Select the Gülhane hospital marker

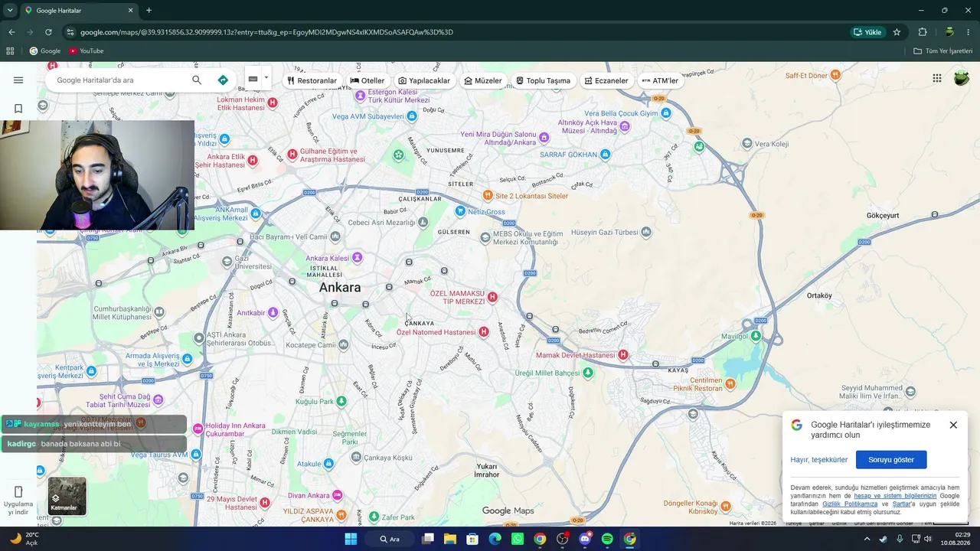click(x=292, y=155)
